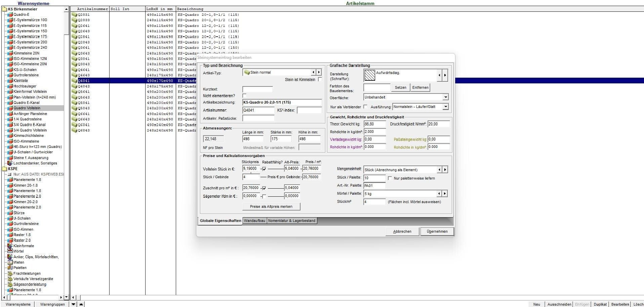Click the KS Birkenmeier folder icon
Image resolution: width=644 pixels, height=307 pixels.
click(5, 9)
